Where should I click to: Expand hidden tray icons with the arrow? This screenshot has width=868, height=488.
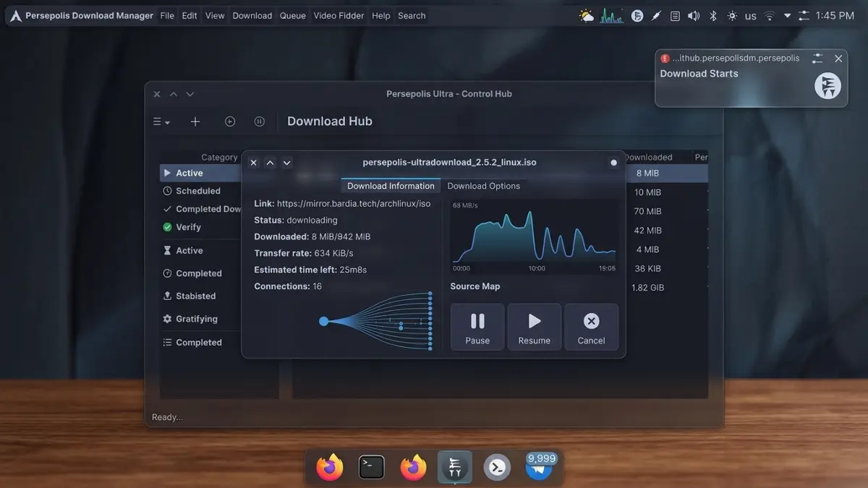point(788,15)
